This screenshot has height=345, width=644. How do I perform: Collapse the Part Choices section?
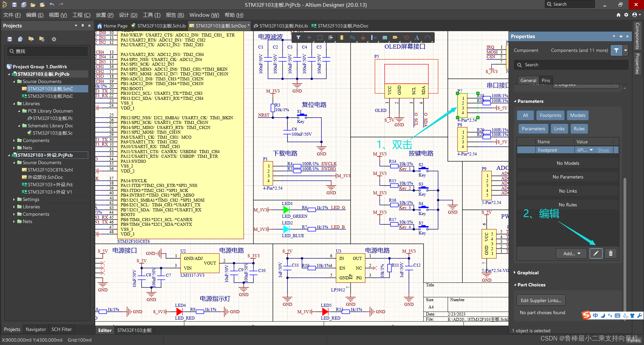pyautogui.click(x=515, y=285)
